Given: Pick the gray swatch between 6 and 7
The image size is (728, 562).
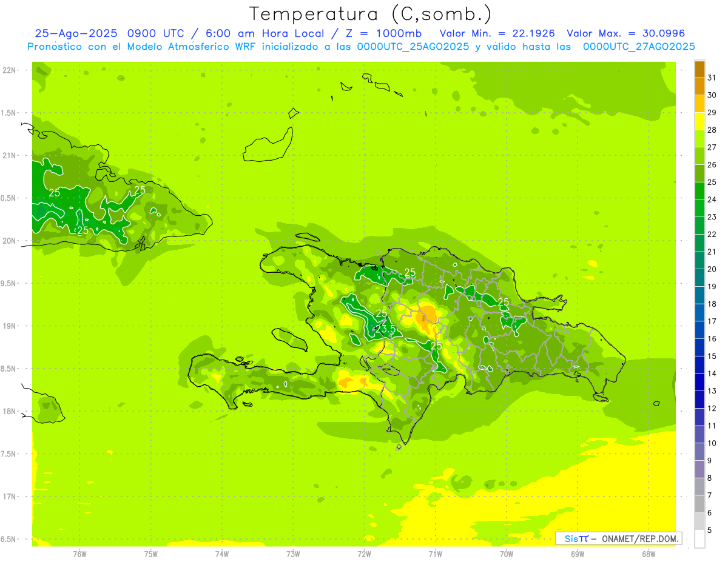Looking at the screenshot, I should tap(699, 504).
